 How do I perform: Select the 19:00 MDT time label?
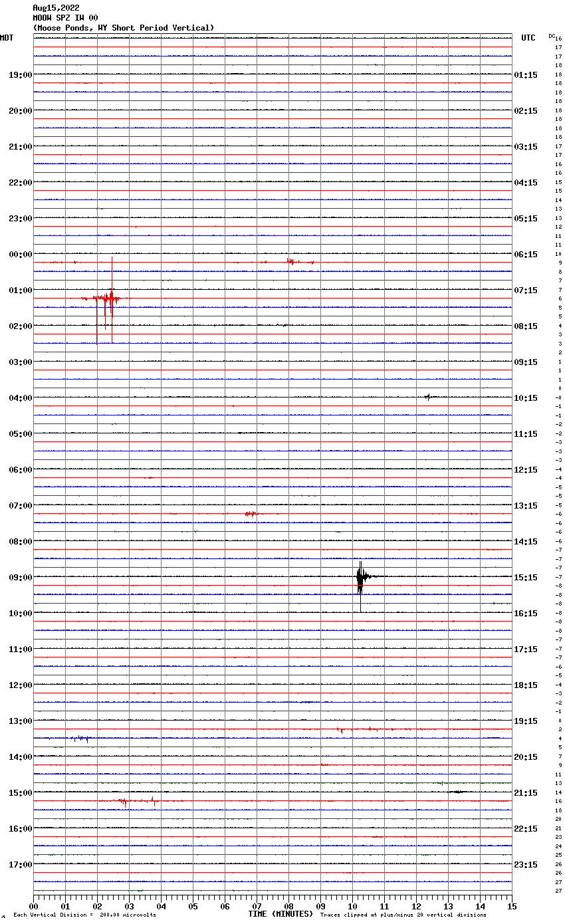[x=20, y=75]
